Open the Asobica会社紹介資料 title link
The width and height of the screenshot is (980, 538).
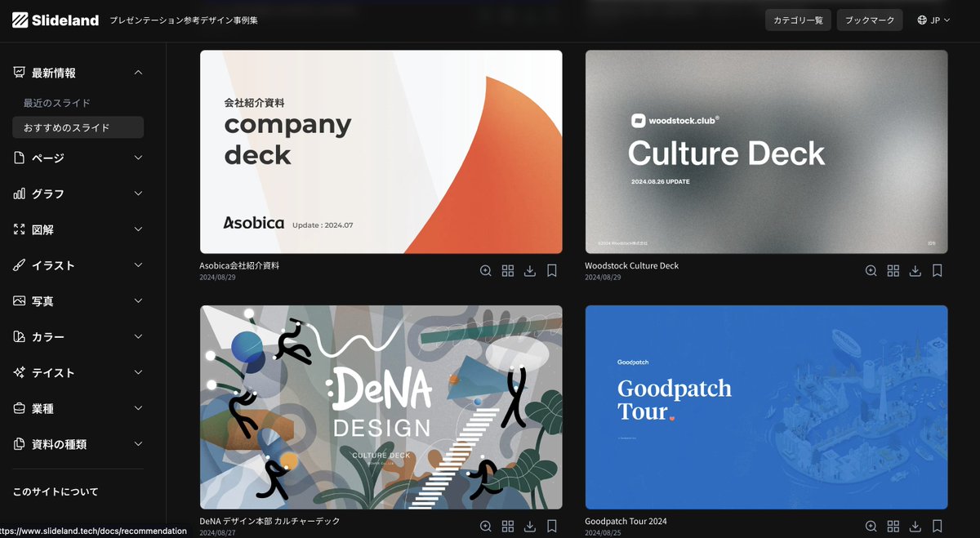pos(239,266)
